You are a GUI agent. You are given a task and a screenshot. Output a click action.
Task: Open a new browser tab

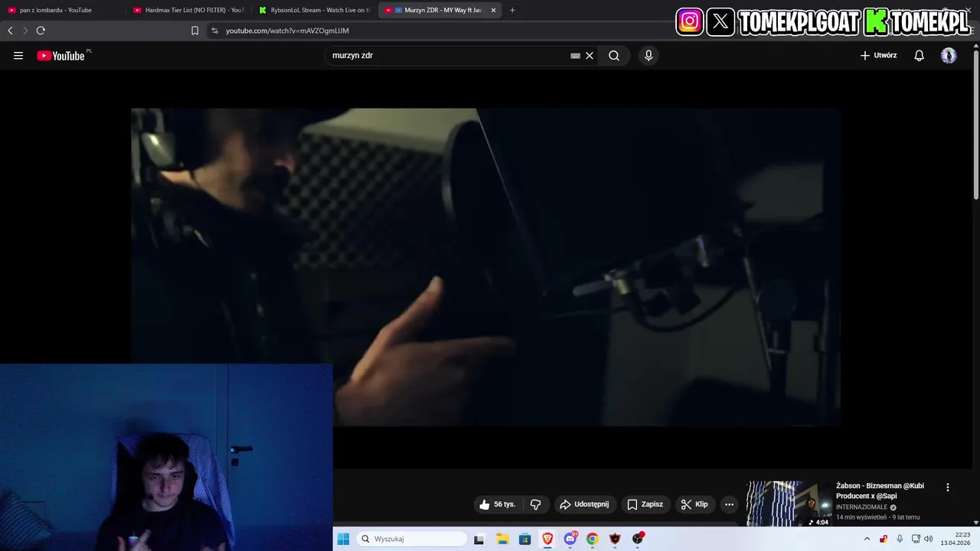pos(512,10)
